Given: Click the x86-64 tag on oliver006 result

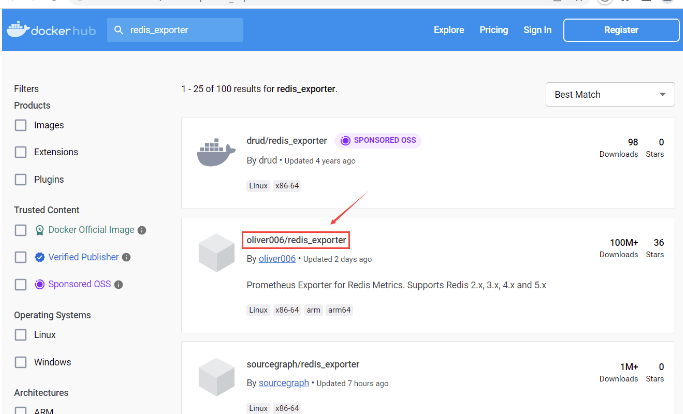Looking at the screenshot, I should (x=287, y=310).
